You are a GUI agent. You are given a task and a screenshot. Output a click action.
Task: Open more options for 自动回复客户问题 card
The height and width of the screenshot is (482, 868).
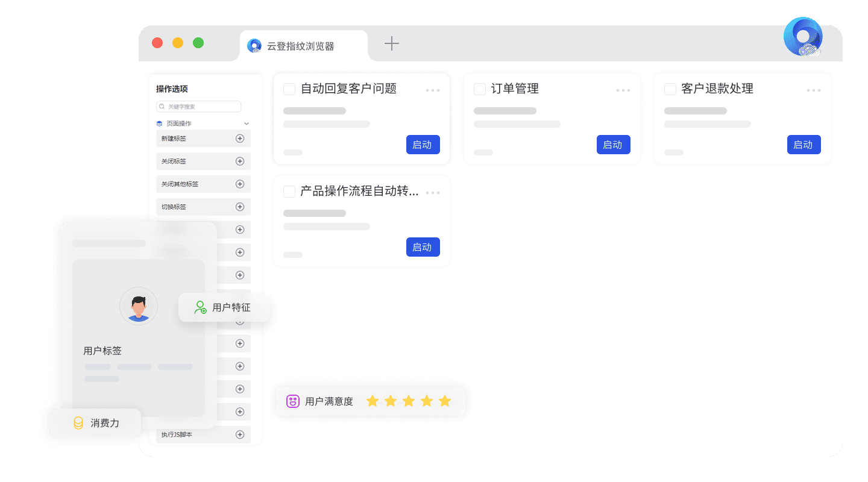coord(433,90)
